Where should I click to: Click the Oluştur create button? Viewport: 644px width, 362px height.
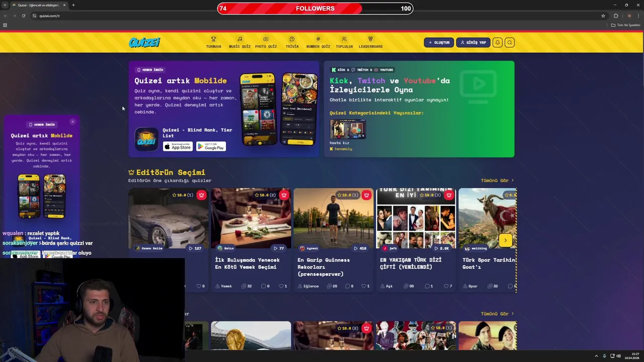point(439,42)
